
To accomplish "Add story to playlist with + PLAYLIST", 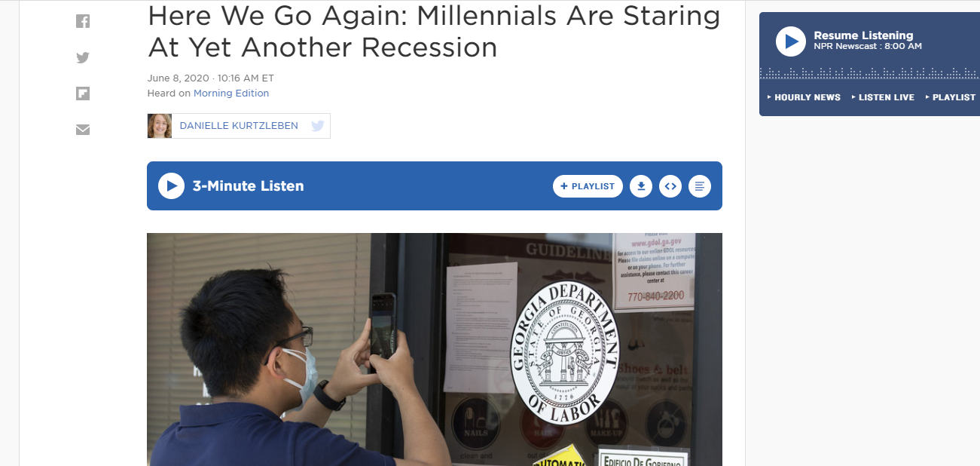I will point(588,186).
